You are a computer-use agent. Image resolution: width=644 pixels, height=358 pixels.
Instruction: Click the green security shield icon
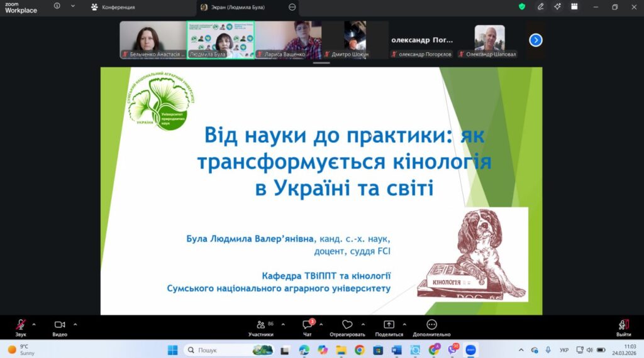[x=521, y=6]
